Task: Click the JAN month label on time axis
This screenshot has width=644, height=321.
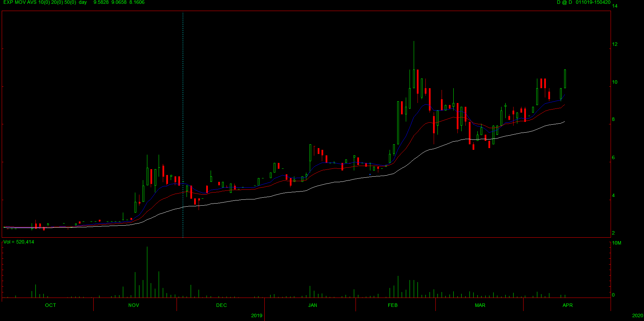Action: point(313,305)
